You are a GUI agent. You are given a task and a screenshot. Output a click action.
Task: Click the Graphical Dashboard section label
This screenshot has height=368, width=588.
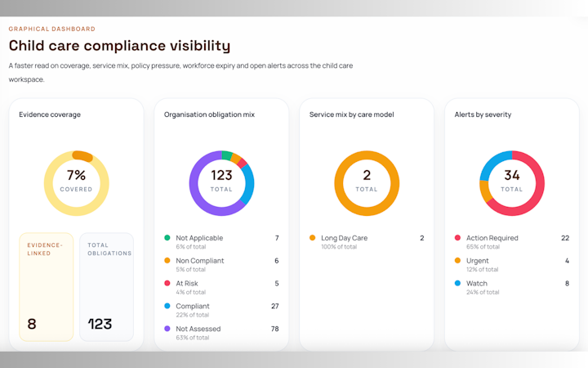[x=52, y=29]
